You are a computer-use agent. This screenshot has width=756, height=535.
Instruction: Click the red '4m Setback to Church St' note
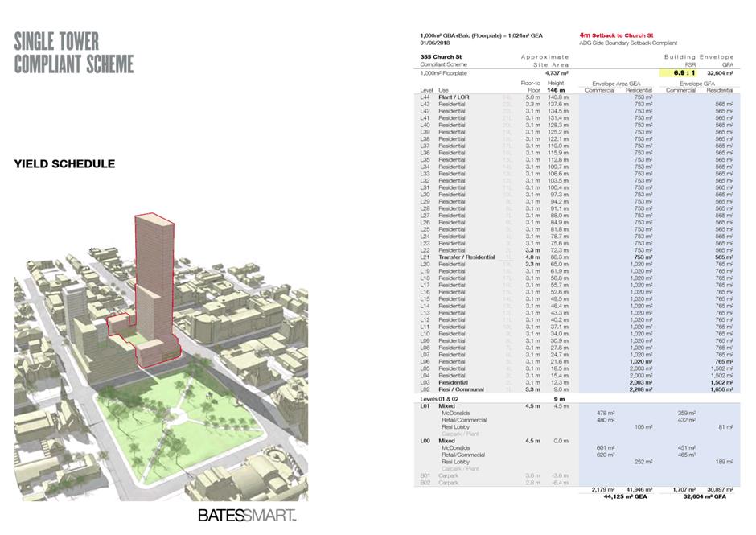[616, 35]
